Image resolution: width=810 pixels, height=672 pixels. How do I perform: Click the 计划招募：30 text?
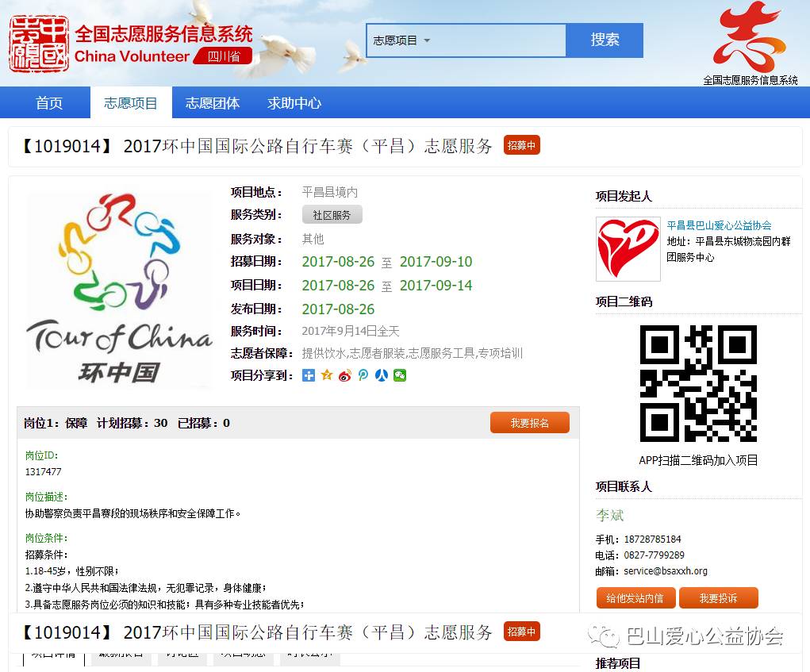tap(132, 423)
